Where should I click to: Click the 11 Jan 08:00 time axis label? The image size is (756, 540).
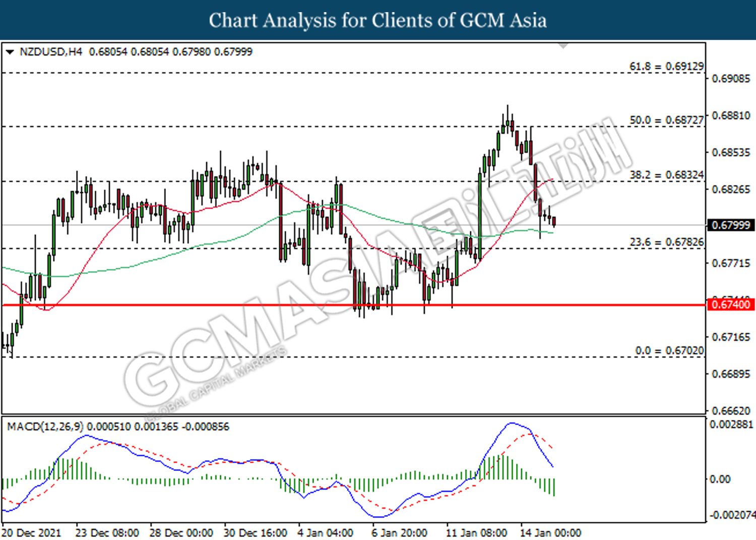click(x=476, y=533)
